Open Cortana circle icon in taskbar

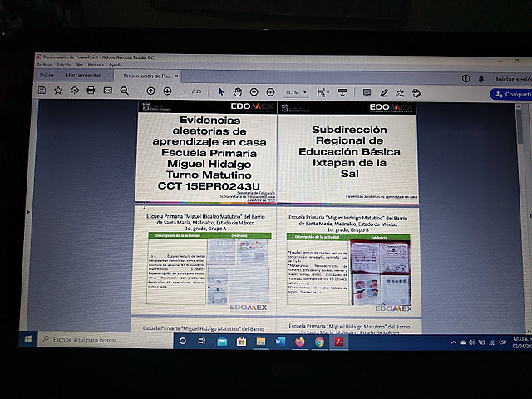[183, 341]
